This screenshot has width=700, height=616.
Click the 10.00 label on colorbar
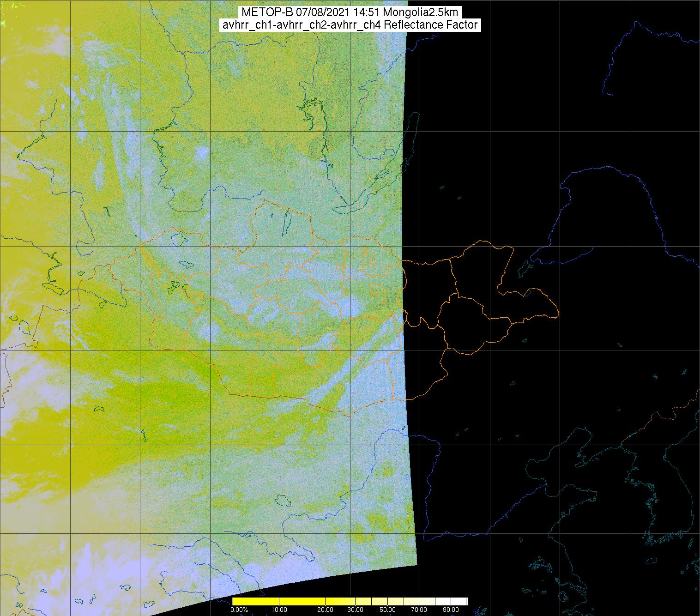pyautogui.click(x=279, y=610)
